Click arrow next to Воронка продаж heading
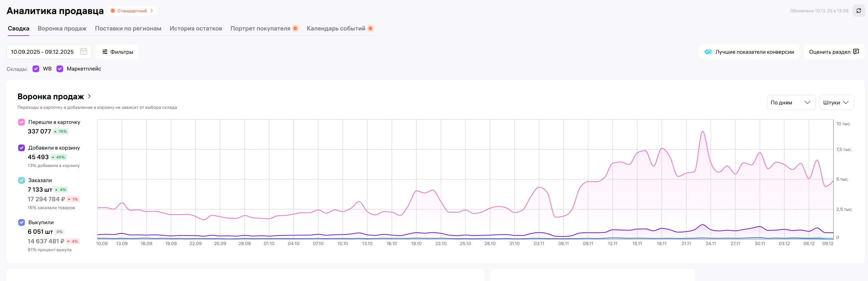 pyautogui.click(x=90, y=97)
